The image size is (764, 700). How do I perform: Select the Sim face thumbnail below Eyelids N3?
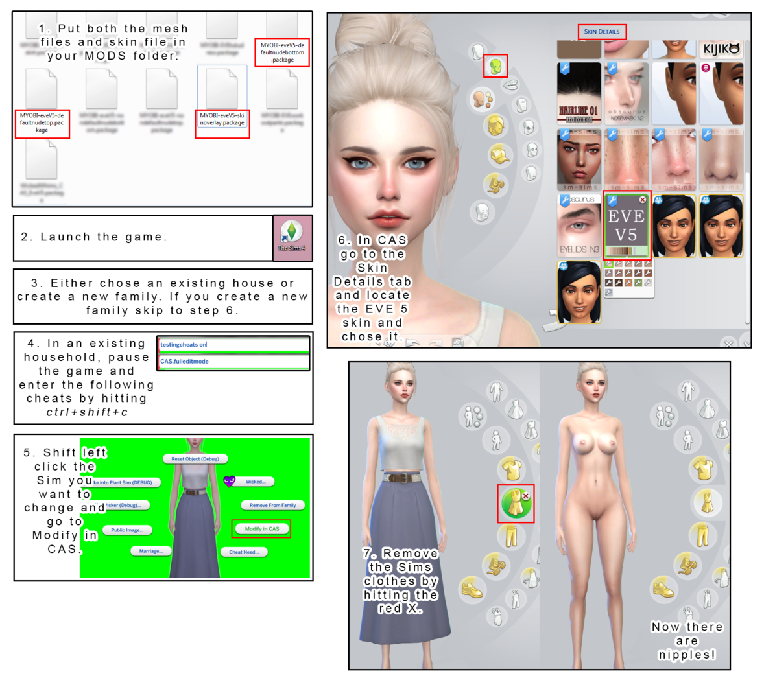[x=579, y=292]
